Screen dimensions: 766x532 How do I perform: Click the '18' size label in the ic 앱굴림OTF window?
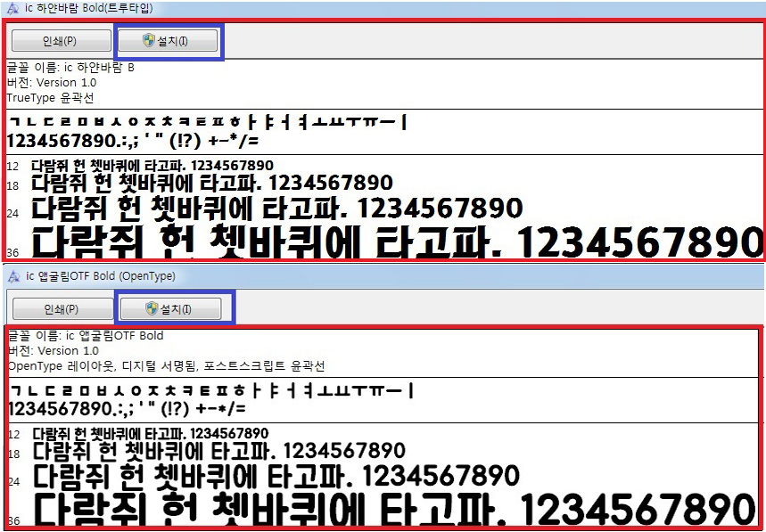click(x=14, y=454)
